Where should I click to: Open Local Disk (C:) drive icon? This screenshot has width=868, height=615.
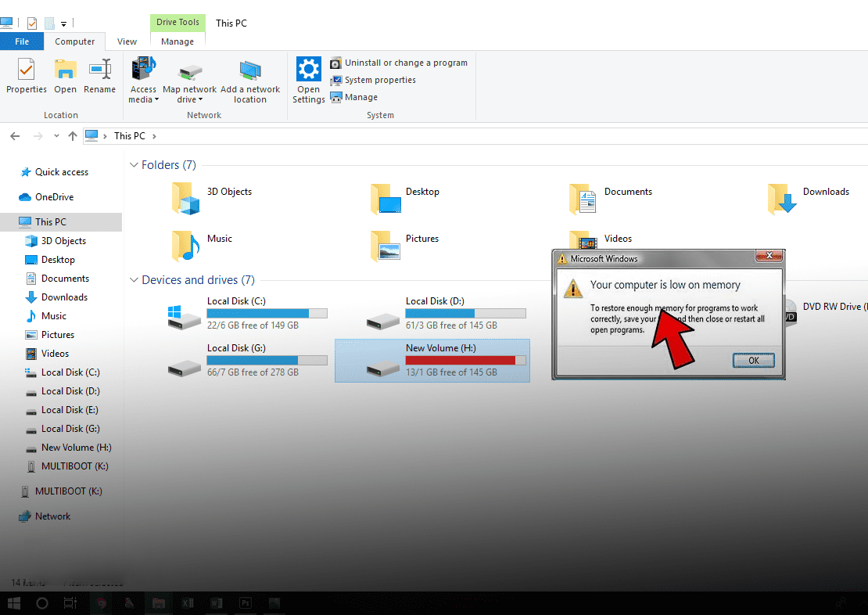click(184, 316)
